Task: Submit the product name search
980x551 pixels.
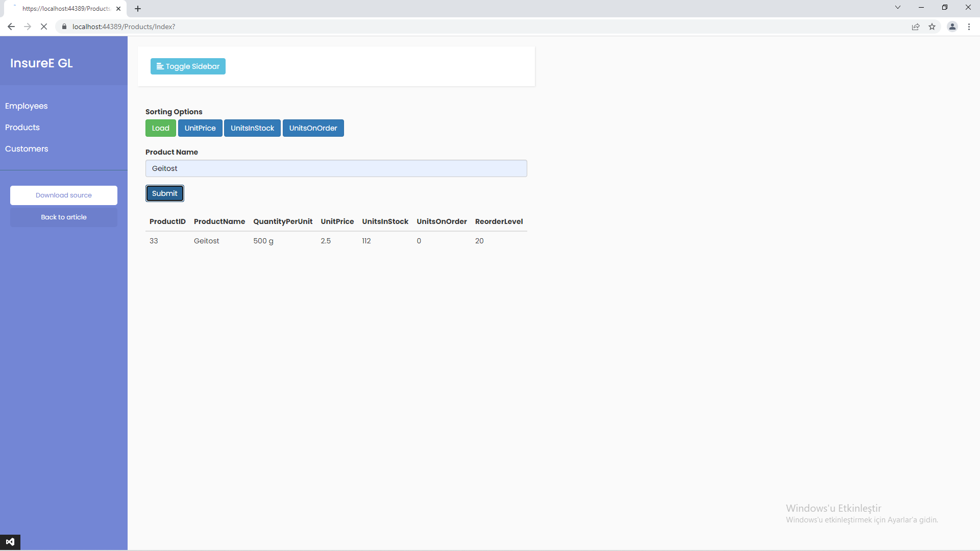Action: [164, 193]
